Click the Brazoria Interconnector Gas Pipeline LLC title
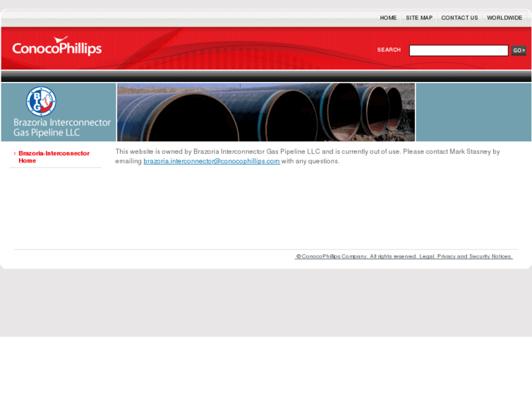This screenshot has width=532, height=399. pyautogui.click(x=62, y=127)
